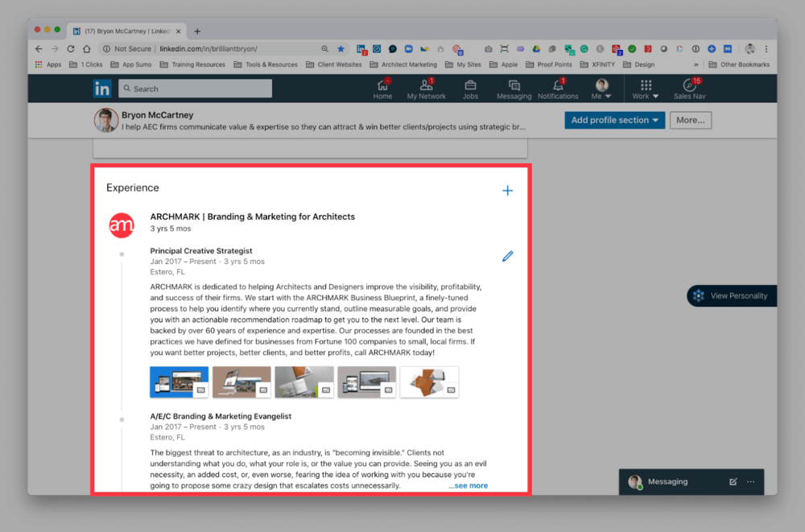Open Chrome three-dot menu
This screenshot has height=532, width=805.
point(766,49)
